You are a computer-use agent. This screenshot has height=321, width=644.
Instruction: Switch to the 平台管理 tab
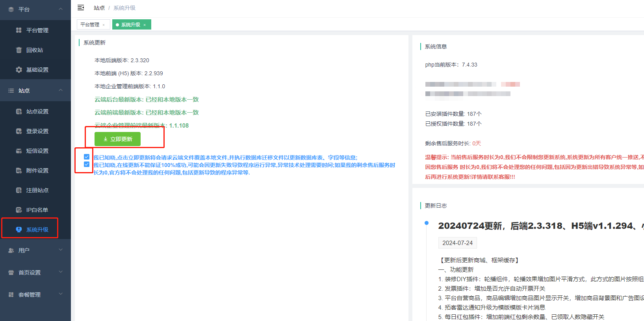click(x=90, y=25)
